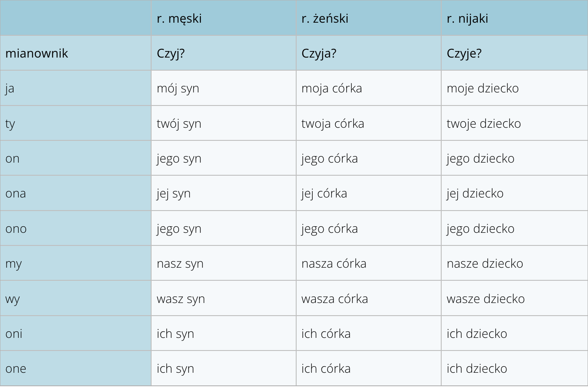The image size is (588, 388).
Task: Select the 'nasz syn' cell
Action: pyautogui.click(x=223, y=263)
